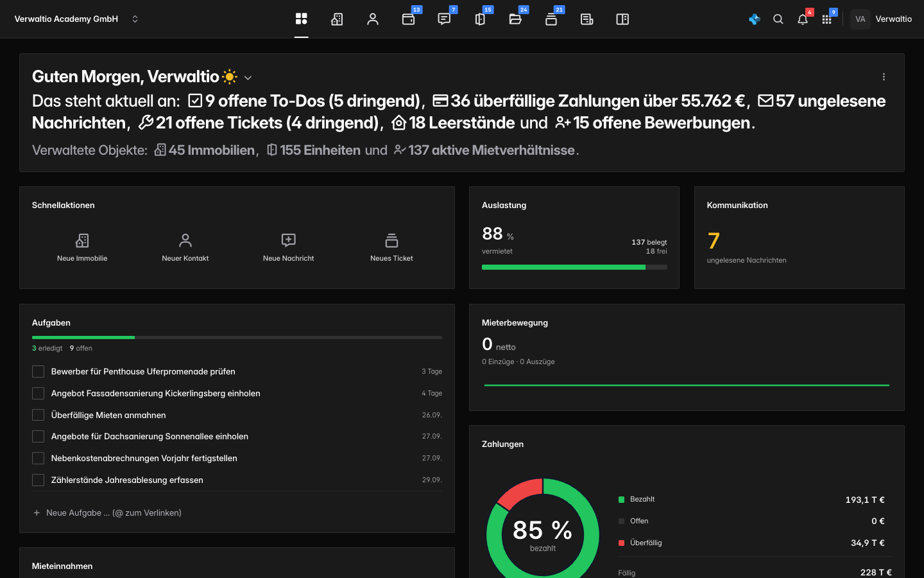This screenshot has width=924, height=578.
Task: Open '137 aktive Mietverhältnisse' link
Action: click(x=484, y=150)
